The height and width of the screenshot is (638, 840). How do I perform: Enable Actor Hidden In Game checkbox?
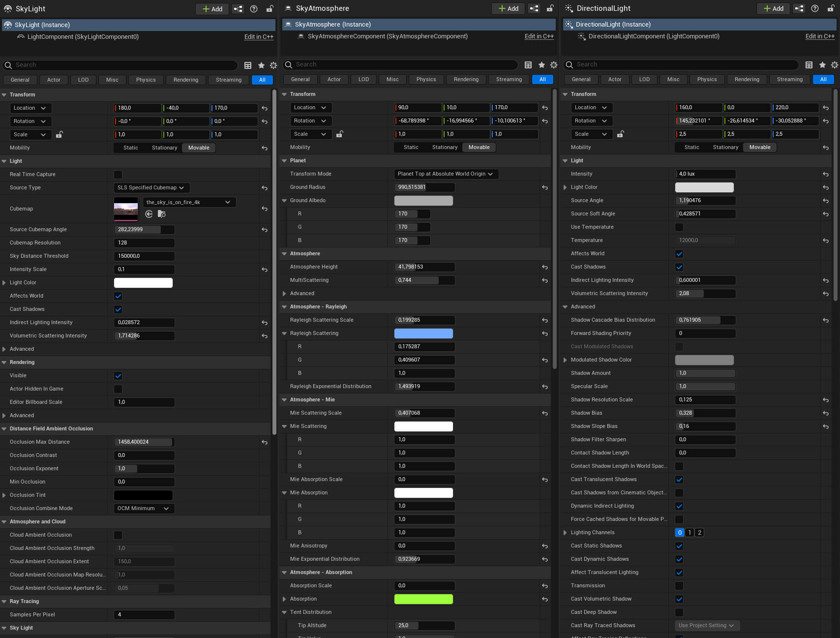click(118, 389)
